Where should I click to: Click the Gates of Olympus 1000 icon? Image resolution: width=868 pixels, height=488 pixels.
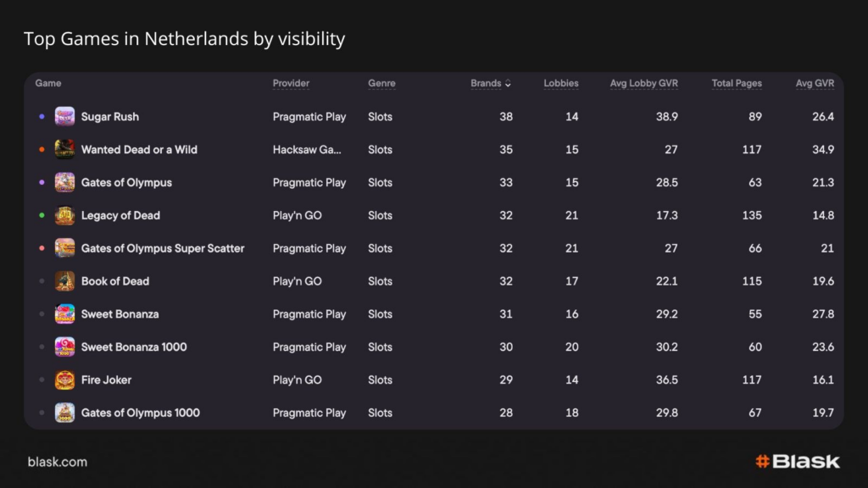(x=65, y=413)
